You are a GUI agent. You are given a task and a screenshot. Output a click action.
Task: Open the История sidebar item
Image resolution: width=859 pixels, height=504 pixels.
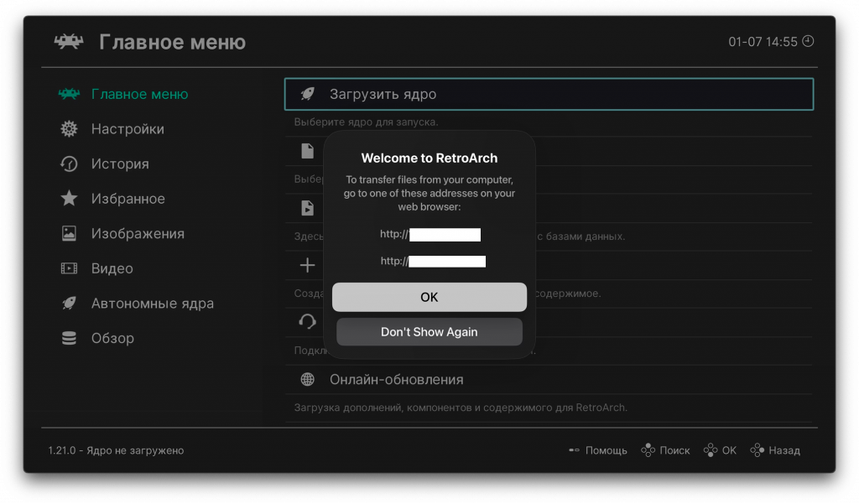click(120, 164)
